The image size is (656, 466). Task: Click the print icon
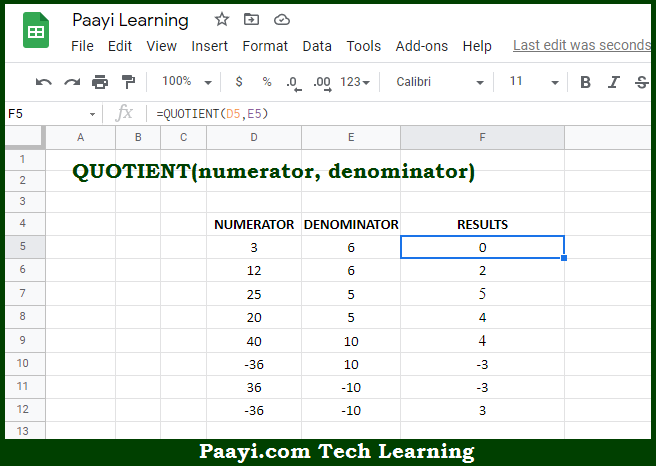coord(100,82)
